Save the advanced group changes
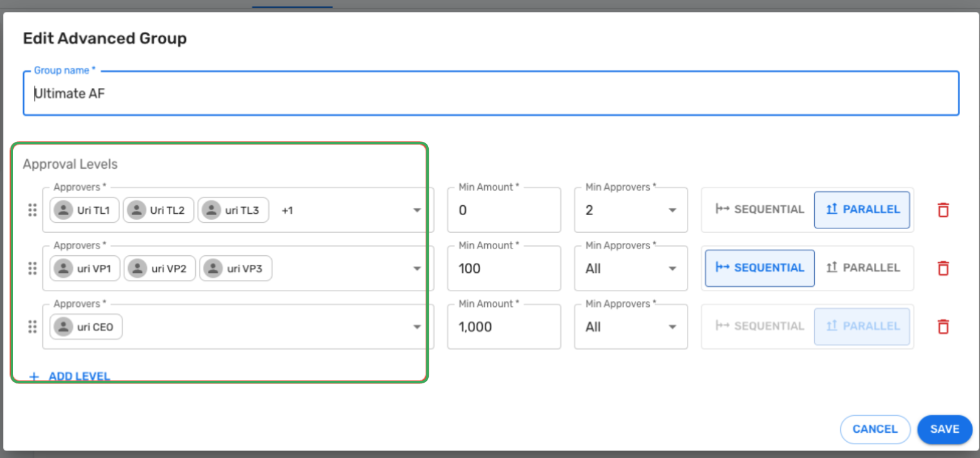The image size is (980, 458). point(945,430)
